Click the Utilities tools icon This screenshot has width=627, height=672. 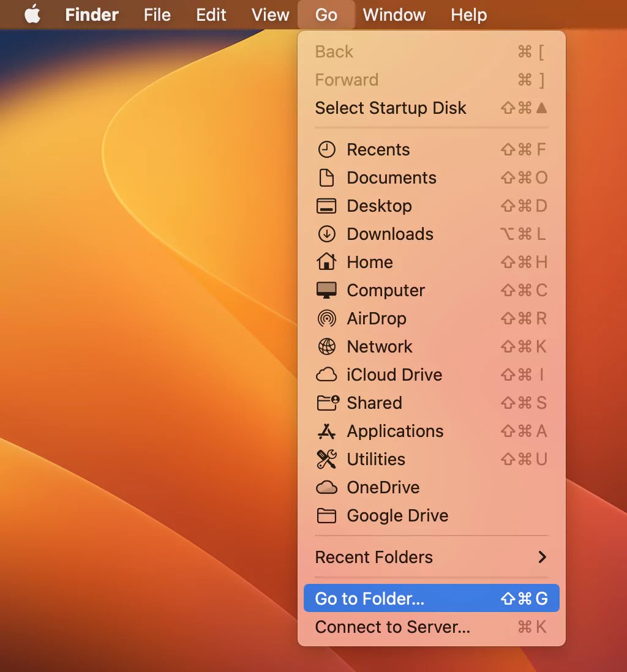pos(328,459)
